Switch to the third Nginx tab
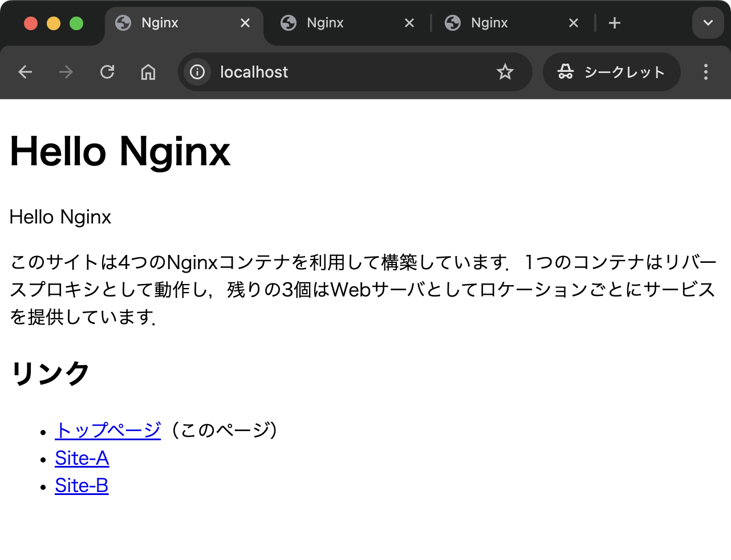The height and width of the screenshot is (560, 731). [x=501, y=23]
